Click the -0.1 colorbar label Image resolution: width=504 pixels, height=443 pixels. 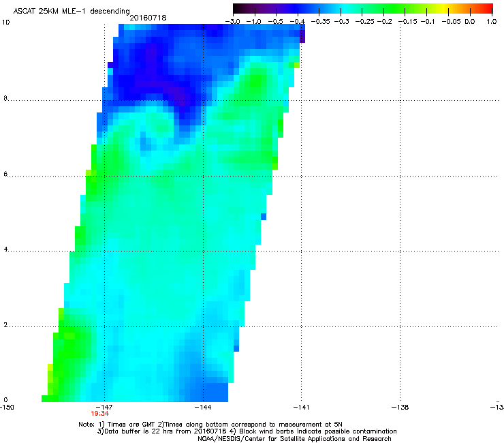pyautogui.click(x=428, y=22)
